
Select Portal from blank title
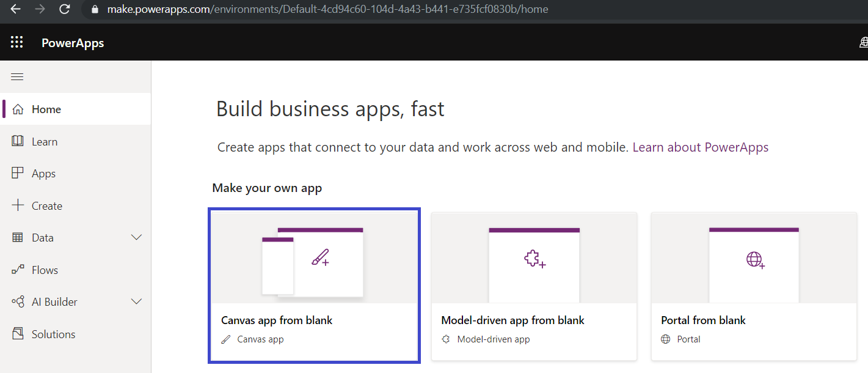[x=703, y=320]
